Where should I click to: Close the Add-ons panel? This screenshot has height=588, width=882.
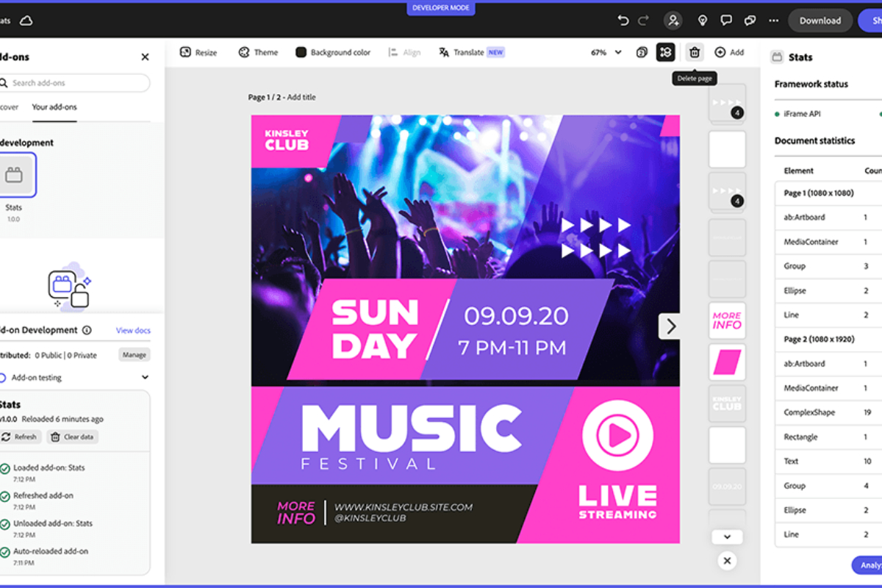pyautogui.click(x=145, y=57)
